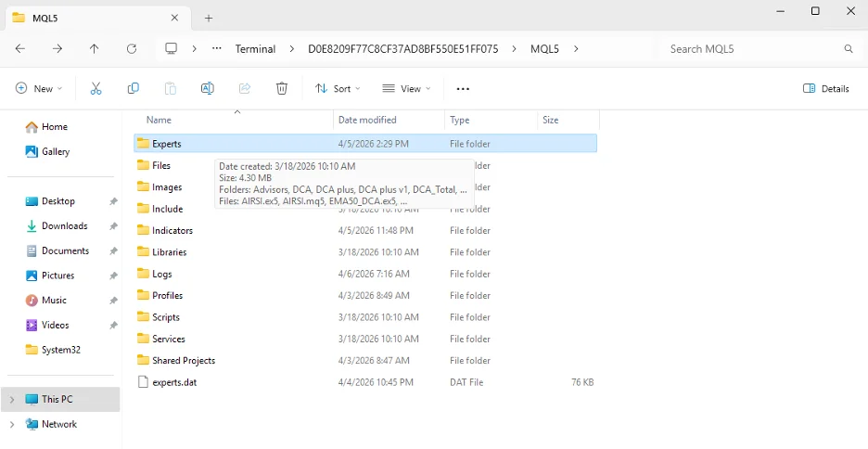Open the See more options menu

tap(463, 88)
